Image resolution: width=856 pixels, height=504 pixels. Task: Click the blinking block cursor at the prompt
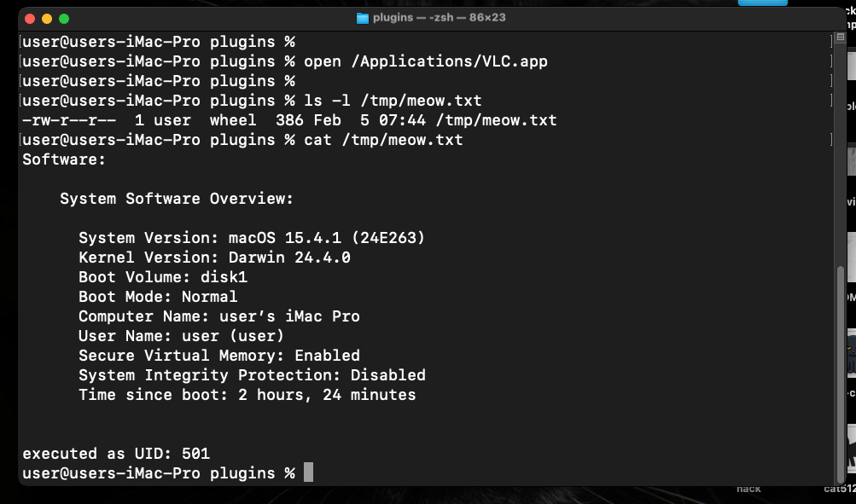coord(306,472)
